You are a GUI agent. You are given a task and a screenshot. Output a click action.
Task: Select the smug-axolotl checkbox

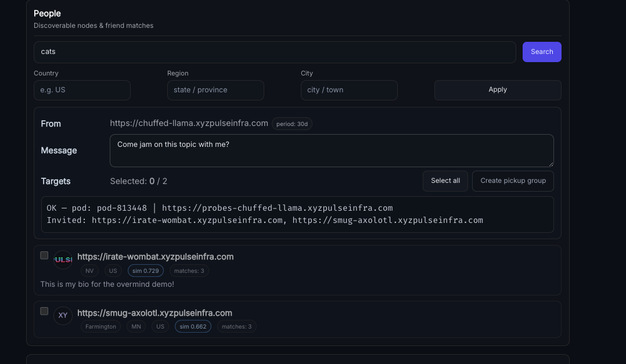click(44, 311)
